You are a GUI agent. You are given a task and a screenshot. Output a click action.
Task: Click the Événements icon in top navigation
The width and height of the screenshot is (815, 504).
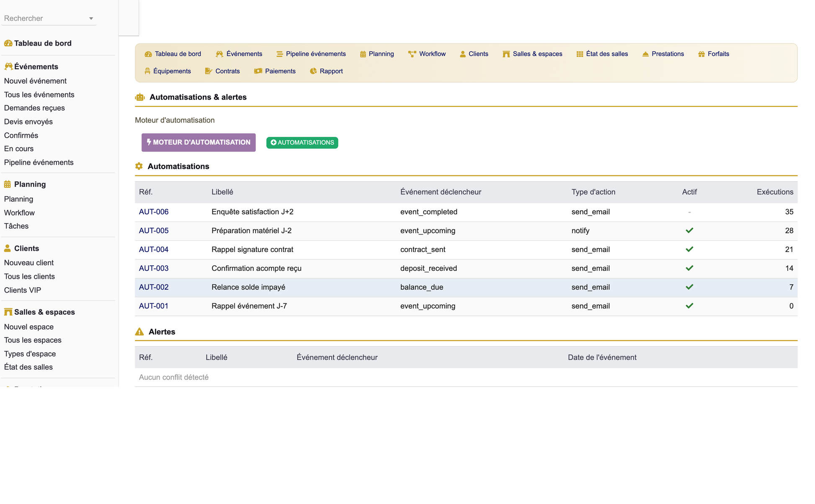(x=219, y=54)
